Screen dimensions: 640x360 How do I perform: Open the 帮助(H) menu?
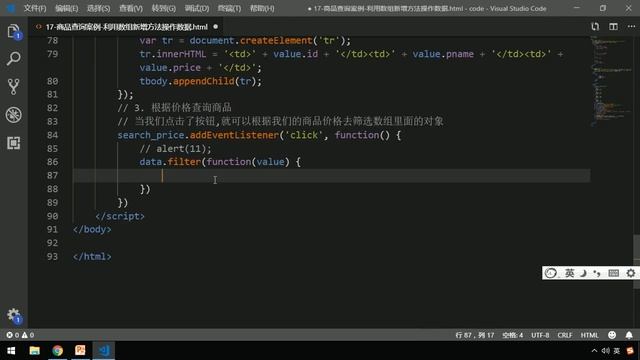coord(262,8)
